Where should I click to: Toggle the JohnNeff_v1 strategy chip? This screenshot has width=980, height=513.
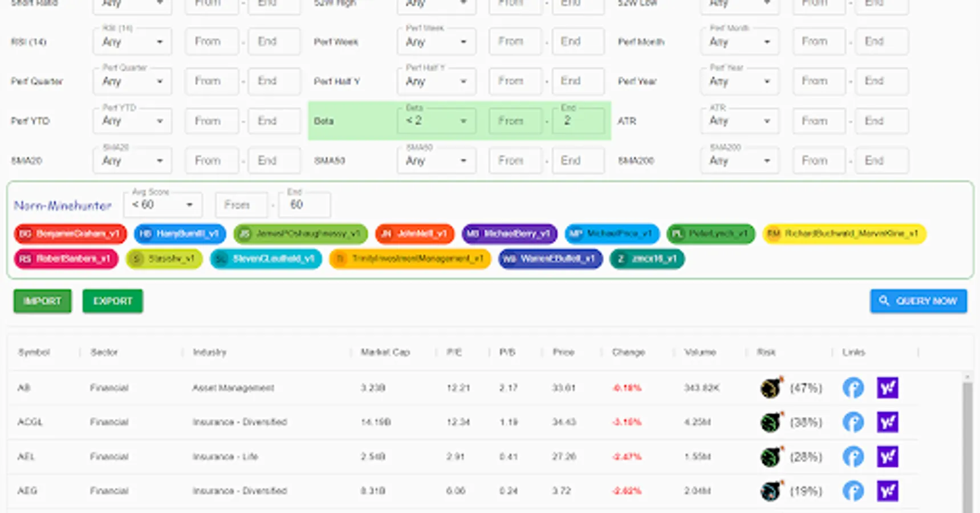pyautogui.click(x=414, y=234)
